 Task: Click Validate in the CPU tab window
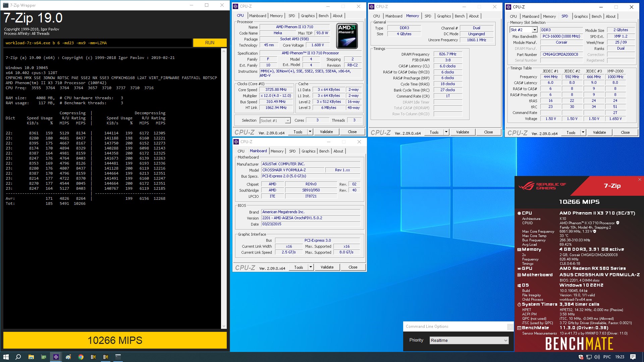[326, 132]
